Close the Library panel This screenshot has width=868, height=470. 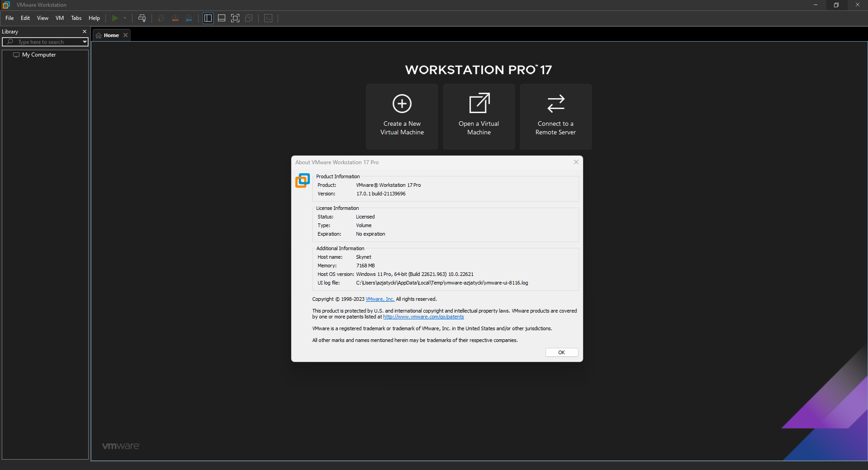pyautogui.click(x=85, y=32)
